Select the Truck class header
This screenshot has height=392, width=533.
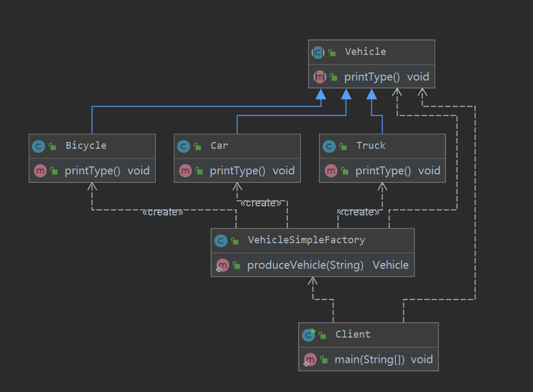pyautogui.click(x=383, y=146)
